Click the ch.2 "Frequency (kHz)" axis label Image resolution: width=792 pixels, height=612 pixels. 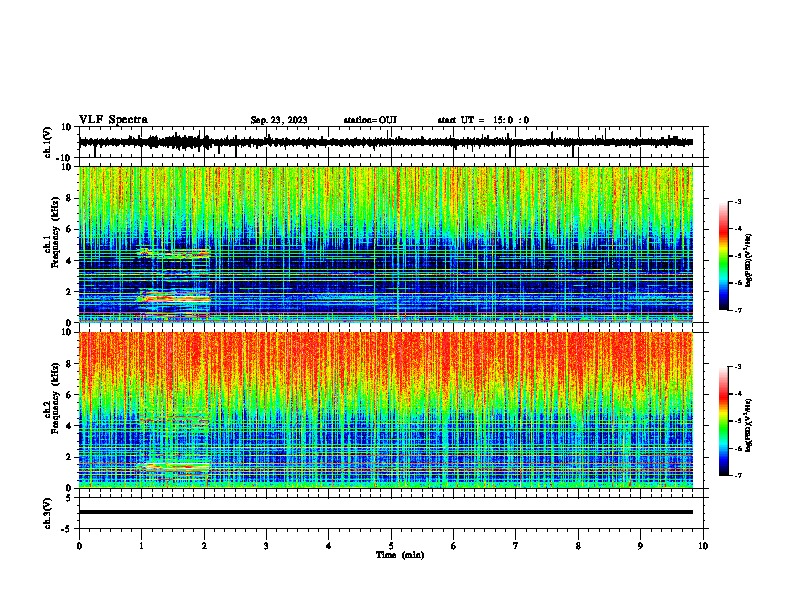point(56,398)
